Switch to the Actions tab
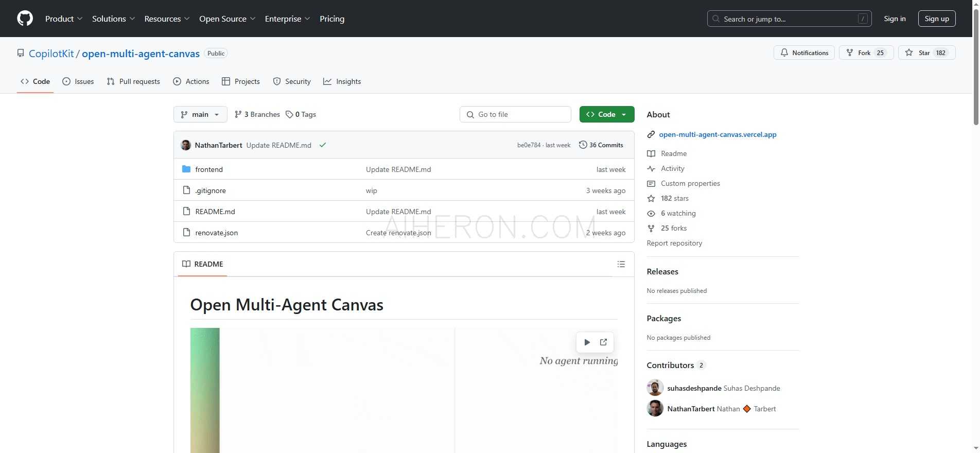 191,81
